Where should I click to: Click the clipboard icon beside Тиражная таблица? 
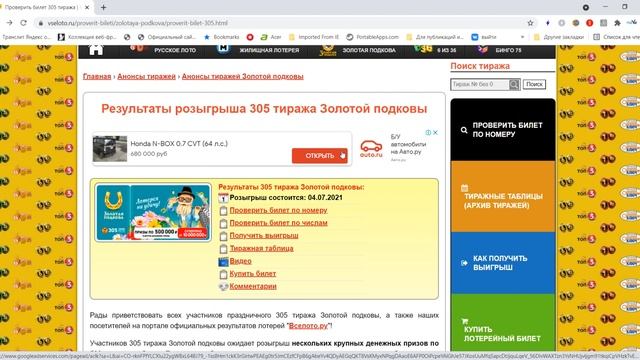(x=223, y=249)
